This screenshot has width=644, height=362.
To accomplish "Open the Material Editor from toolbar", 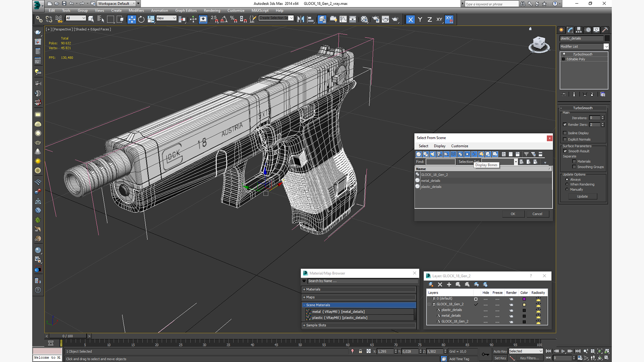I will (x=364, y=19).
